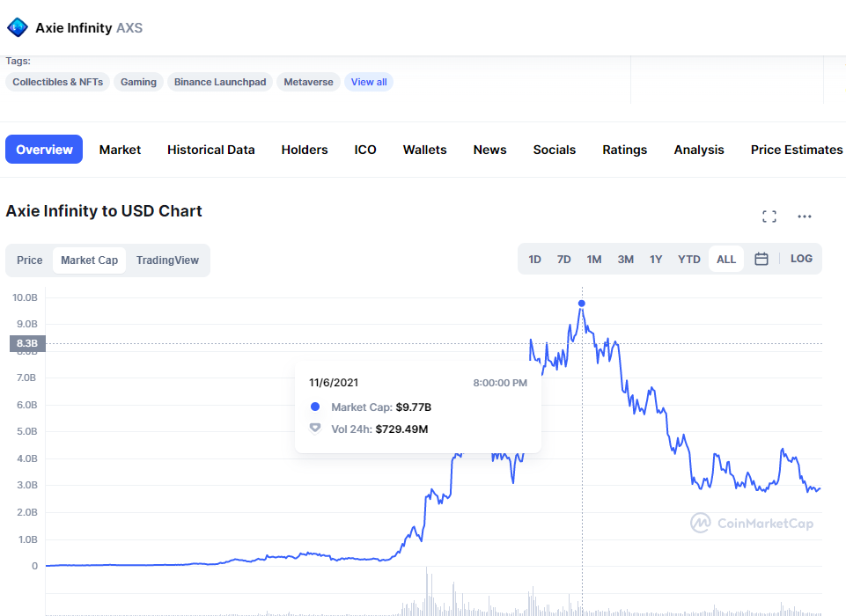Open the Market tab
Viewport: 846px width, 616px height.
(120, 150)
